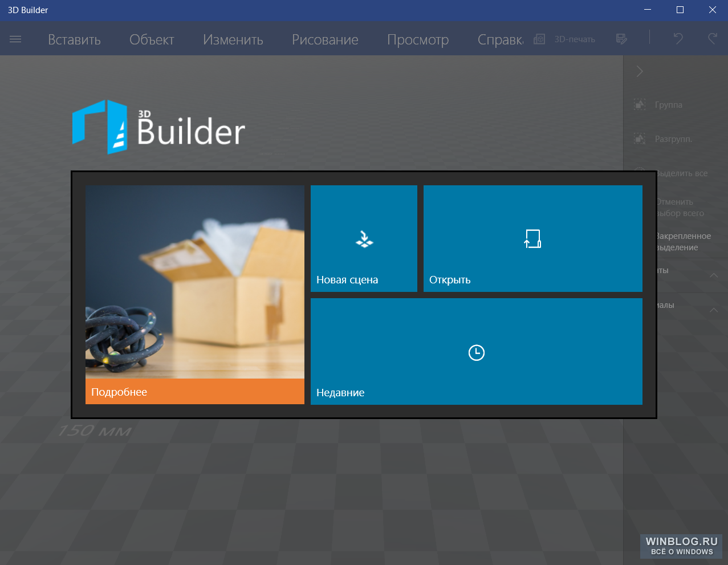
Task: Collapse the materials section chevron
Action: [714, 310]
